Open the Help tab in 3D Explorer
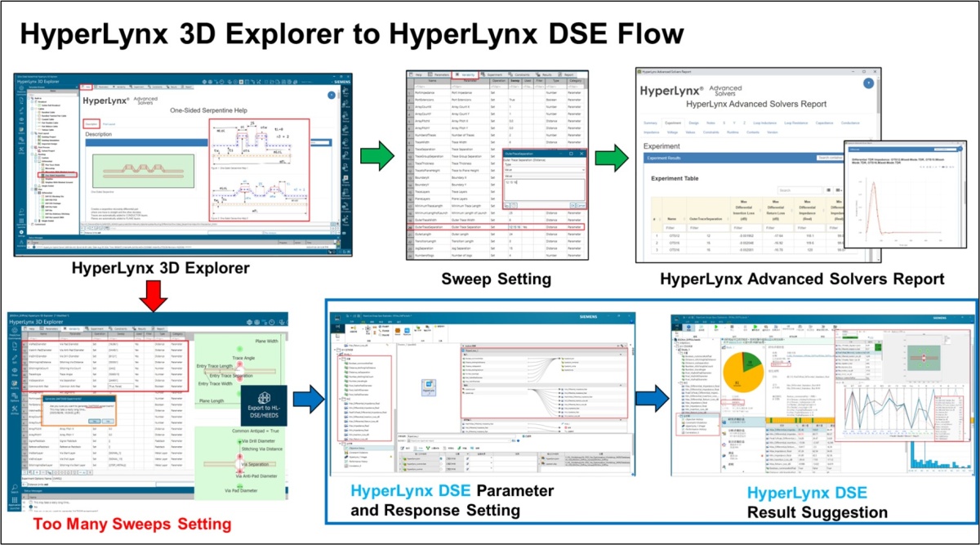980x545 pixels. click(87, 86)
